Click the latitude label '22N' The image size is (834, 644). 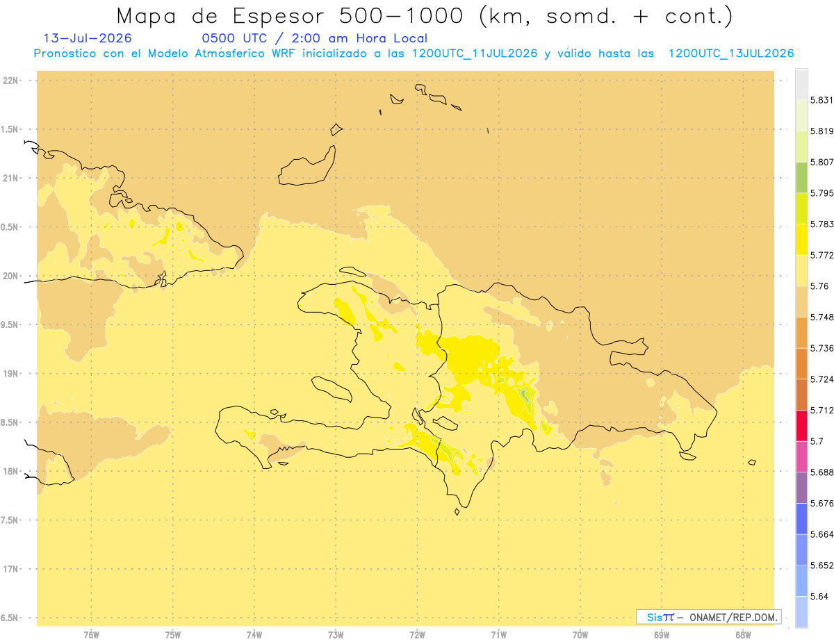click(x=10, y=81)
